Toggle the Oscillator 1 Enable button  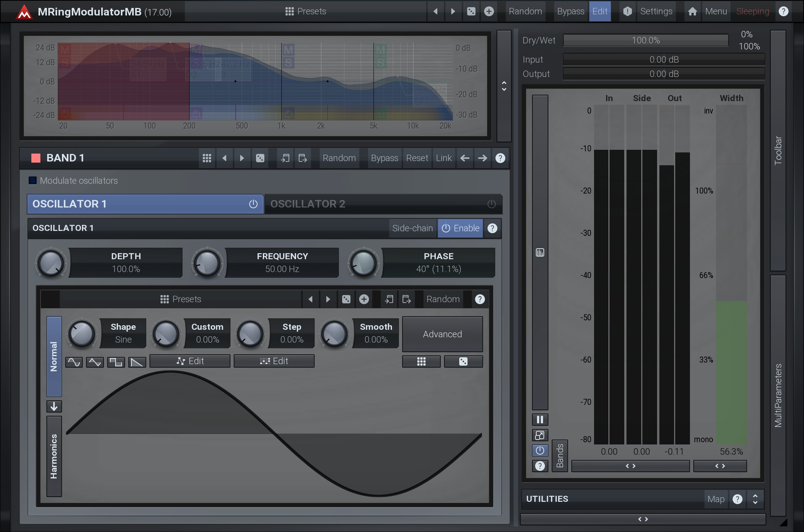click(x=460, y=228)
